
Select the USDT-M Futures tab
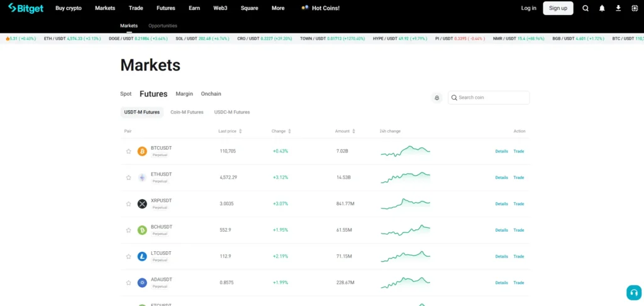pyautogui.click(x=142, y=112)
